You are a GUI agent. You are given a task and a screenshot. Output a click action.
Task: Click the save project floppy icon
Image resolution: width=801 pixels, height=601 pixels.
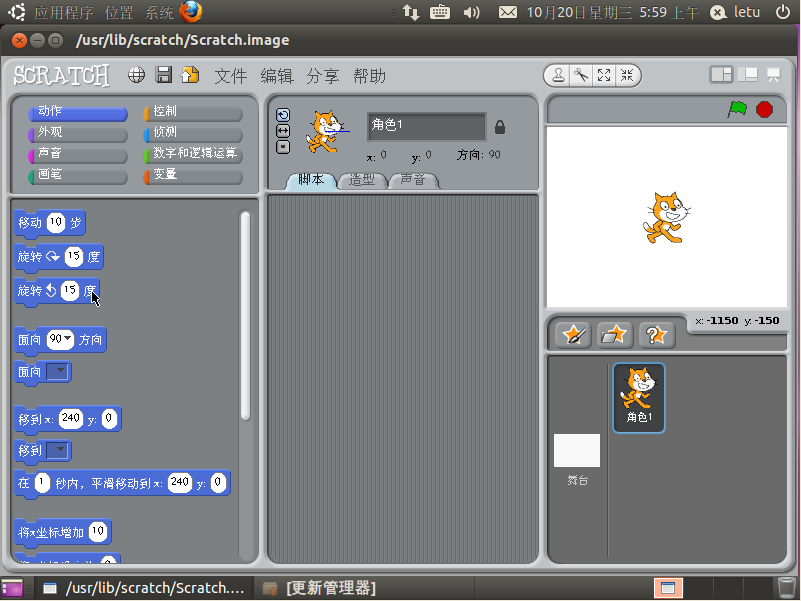tap(163, 75)
